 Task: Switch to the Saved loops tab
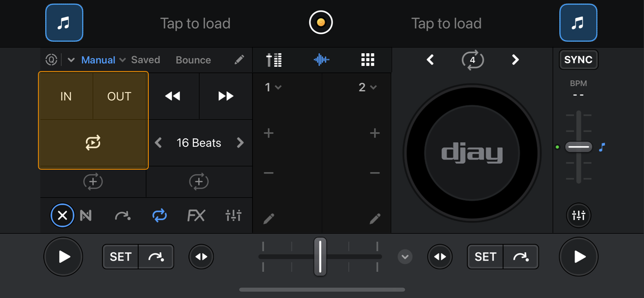pos(146,60)
